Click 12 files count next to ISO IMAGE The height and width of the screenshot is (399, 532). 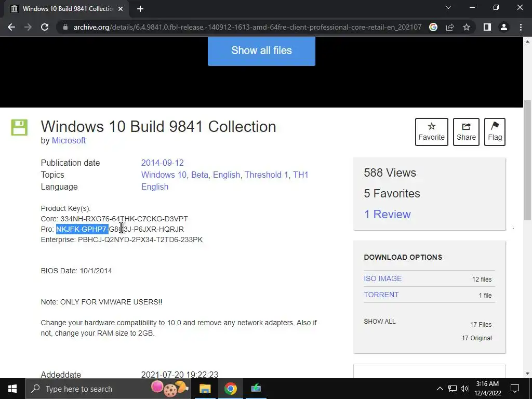click(x=482, y=280)
